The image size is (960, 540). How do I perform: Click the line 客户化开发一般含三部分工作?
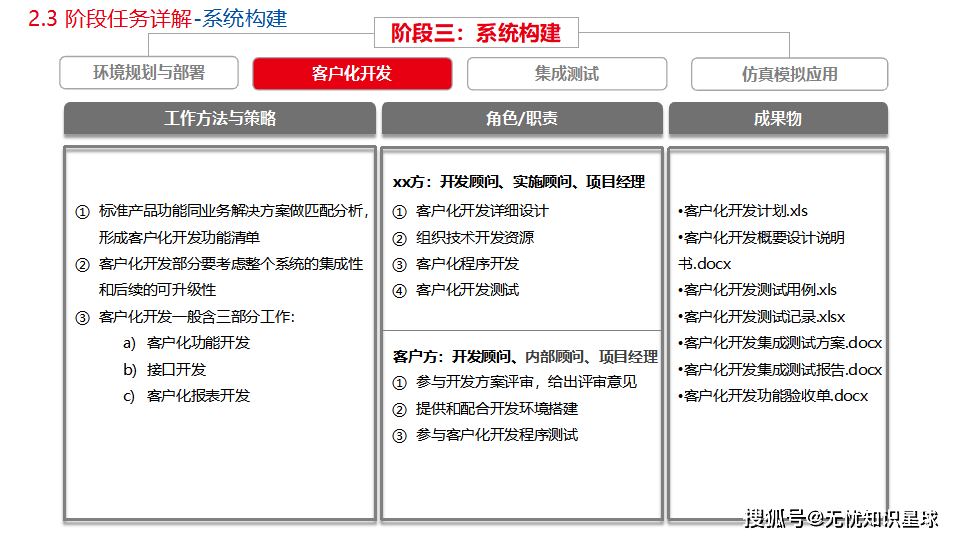(x=197, y=317)
